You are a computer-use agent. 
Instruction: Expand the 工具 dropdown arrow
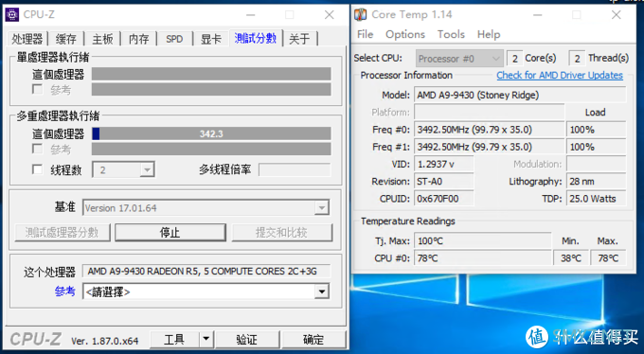click(206, 339)
